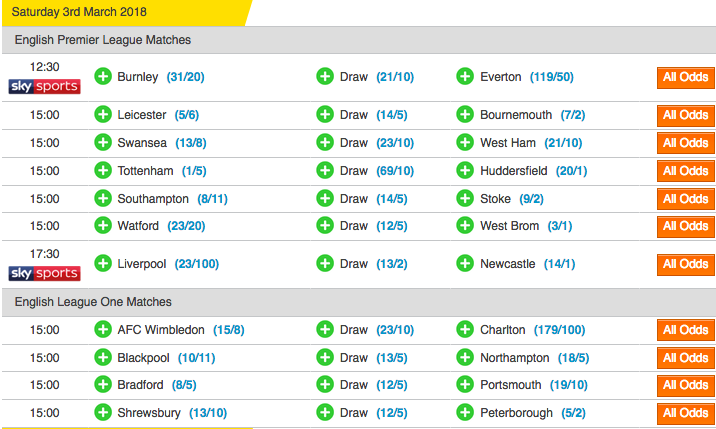Click the green plus icon next to Burnley
Screen dimensions: 716x429
click(x=103, y=77)
